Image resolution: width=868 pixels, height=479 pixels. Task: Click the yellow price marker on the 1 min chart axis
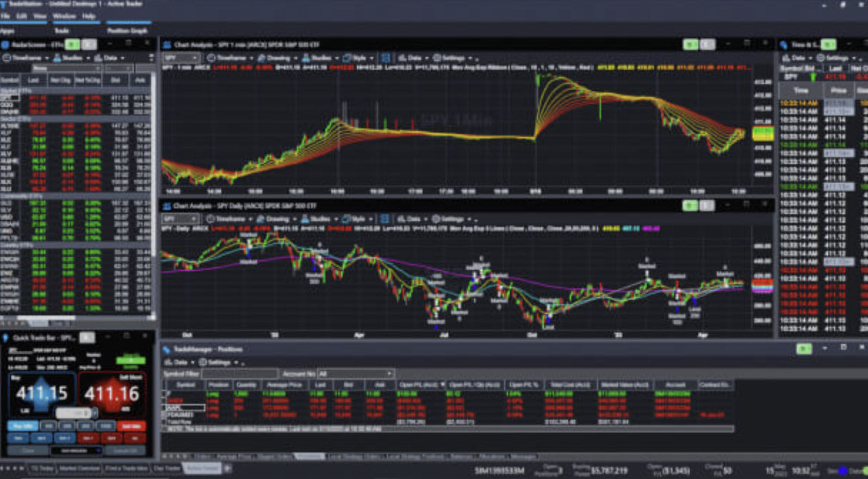(762, 133)
